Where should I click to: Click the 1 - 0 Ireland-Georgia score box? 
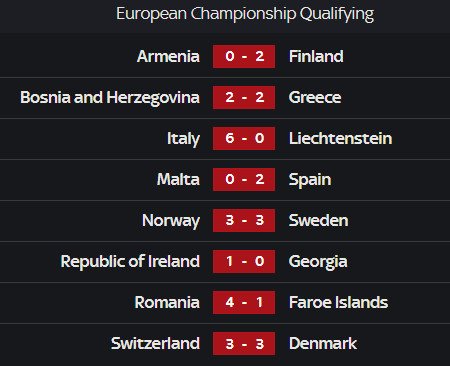coord(244,261)
